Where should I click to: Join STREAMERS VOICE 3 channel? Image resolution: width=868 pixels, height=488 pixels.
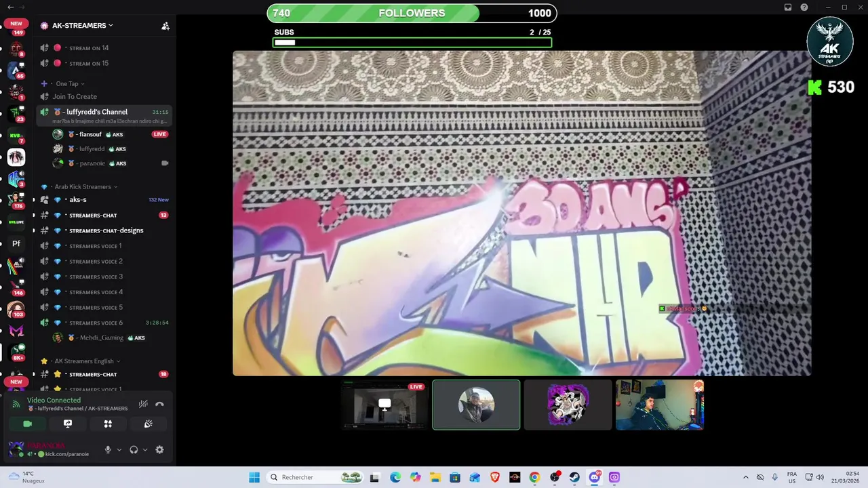tap(104, 277)
